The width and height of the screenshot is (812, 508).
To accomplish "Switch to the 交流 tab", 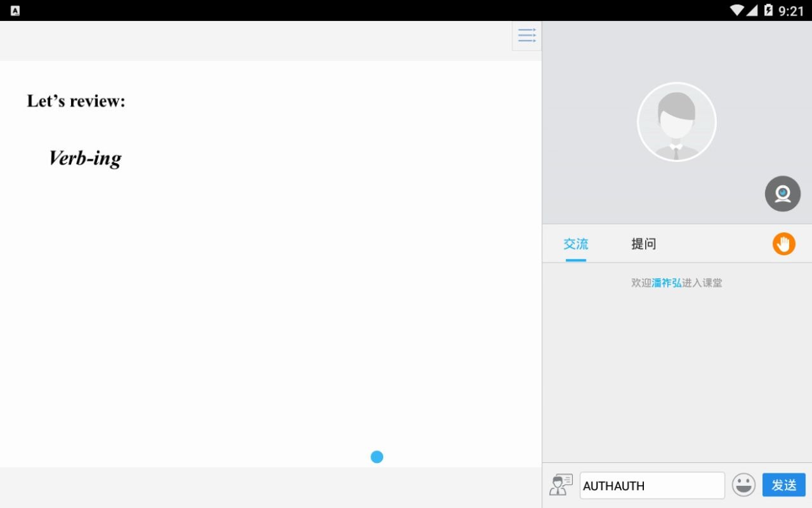I will (x=576, y=244).
